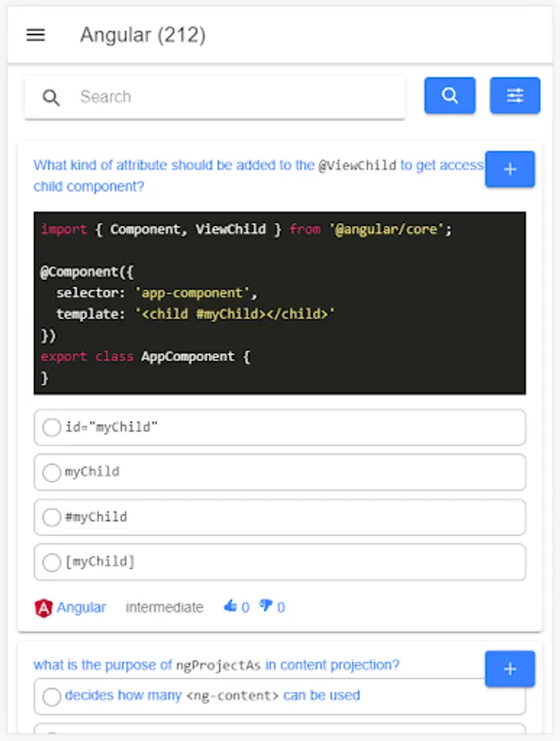Click the Angular logo icon
This screenshot has width=560, height=741.
[44, 608]
